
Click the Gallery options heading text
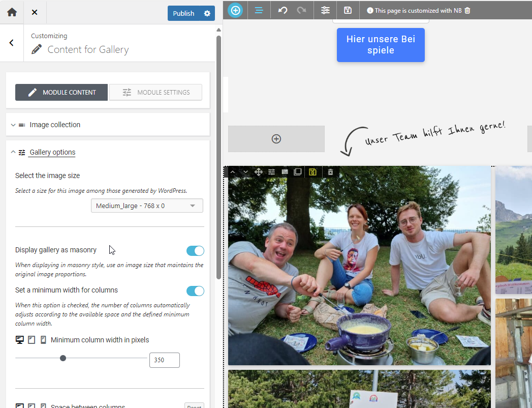(x=52, y=152)
